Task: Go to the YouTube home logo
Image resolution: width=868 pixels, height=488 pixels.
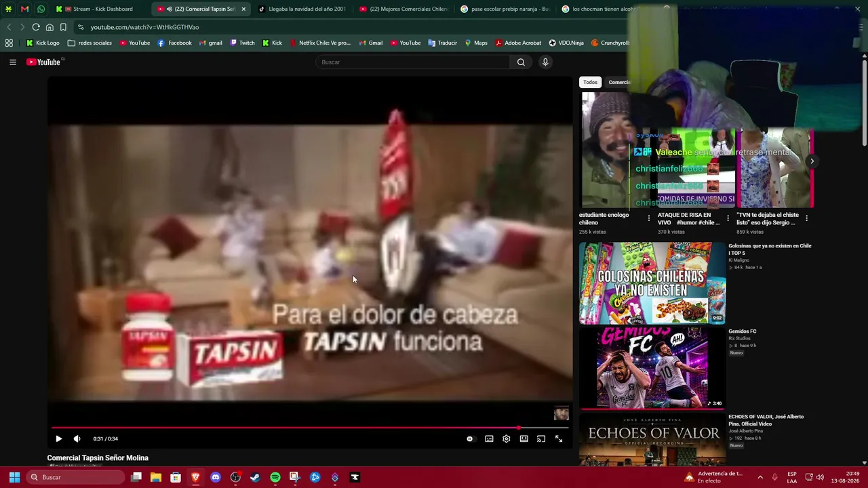Action: pyautogui.click(x=45, y=62)
